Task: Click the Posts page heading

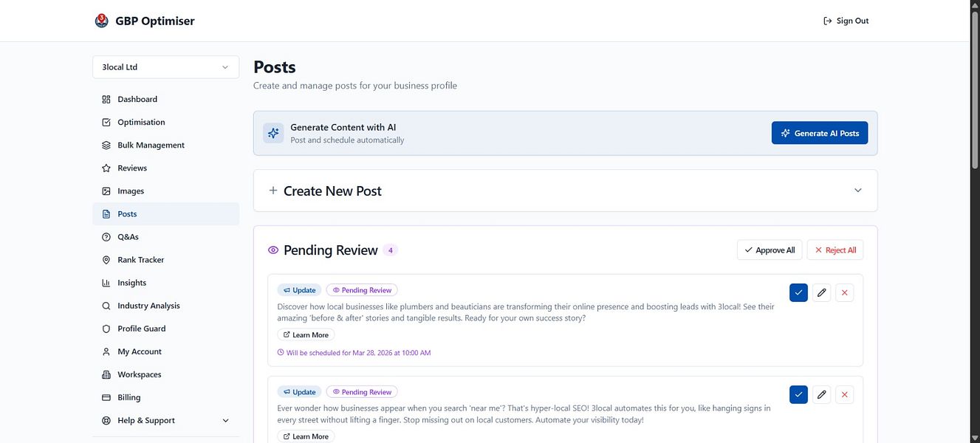Action: tap(275, 66)
